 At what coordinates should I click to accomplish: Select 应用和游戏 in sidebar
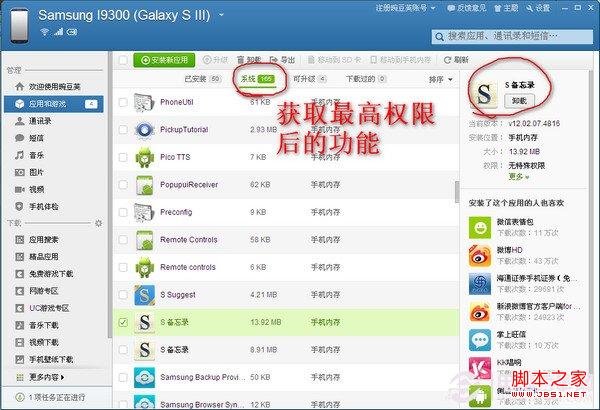[x=54, y=104]
